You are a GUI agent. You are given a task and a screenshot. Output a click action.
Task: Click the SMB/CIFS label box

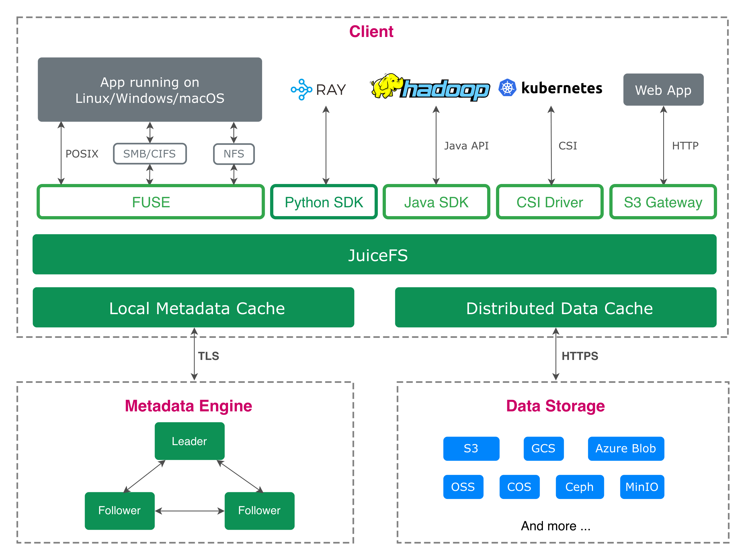coord(150,154)
